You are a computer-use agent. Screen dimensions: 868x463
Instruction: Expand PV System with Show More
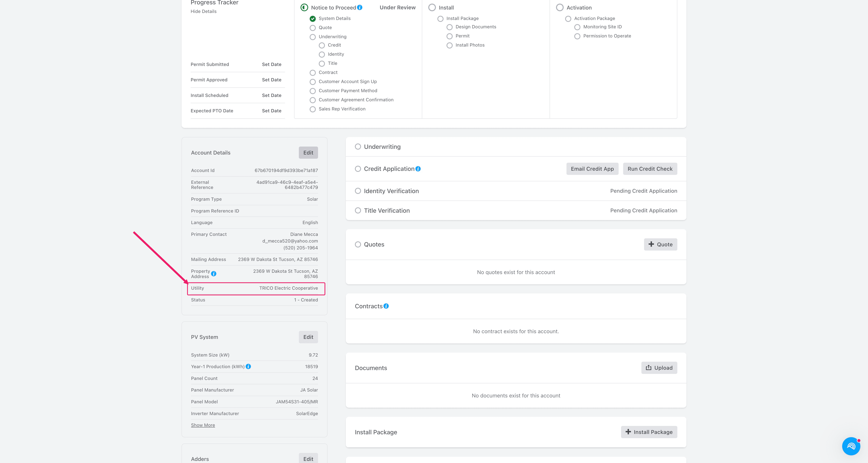point(203,425)
